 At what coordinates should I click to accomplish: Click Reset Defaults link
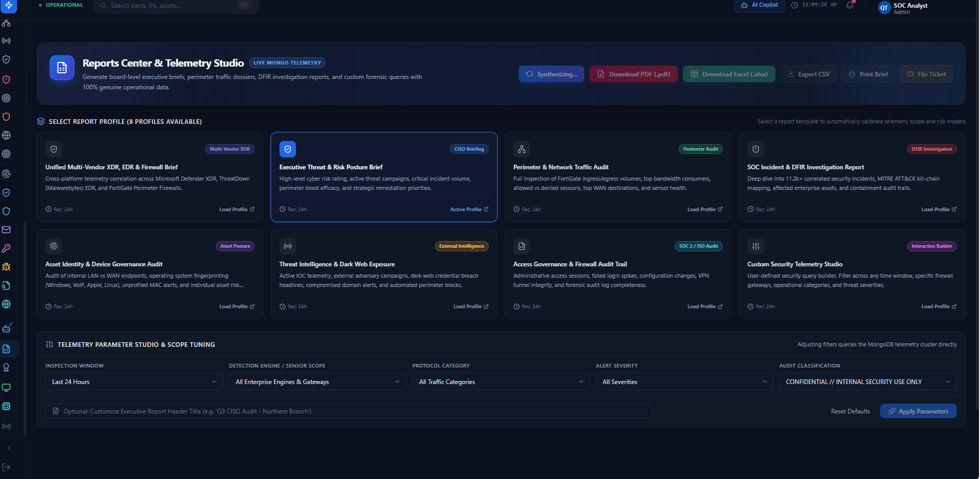tap(850, 411)
